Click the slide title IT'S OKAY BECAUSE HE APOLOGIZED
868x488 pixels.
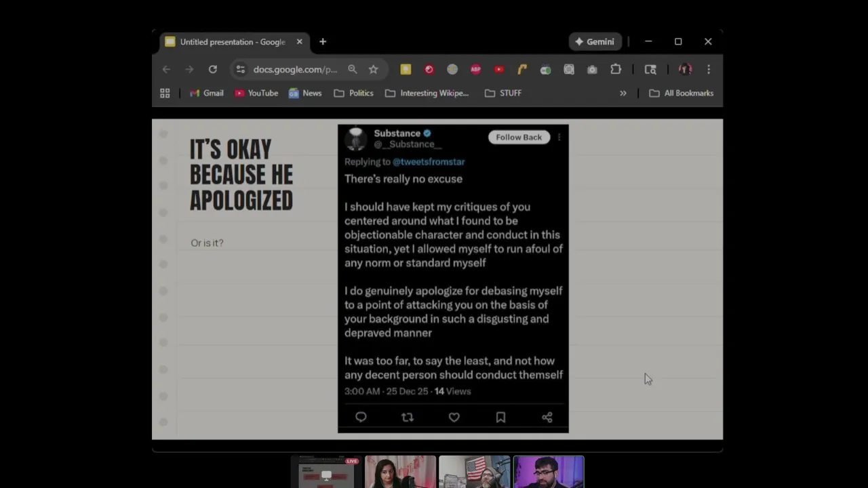(241, 175)
